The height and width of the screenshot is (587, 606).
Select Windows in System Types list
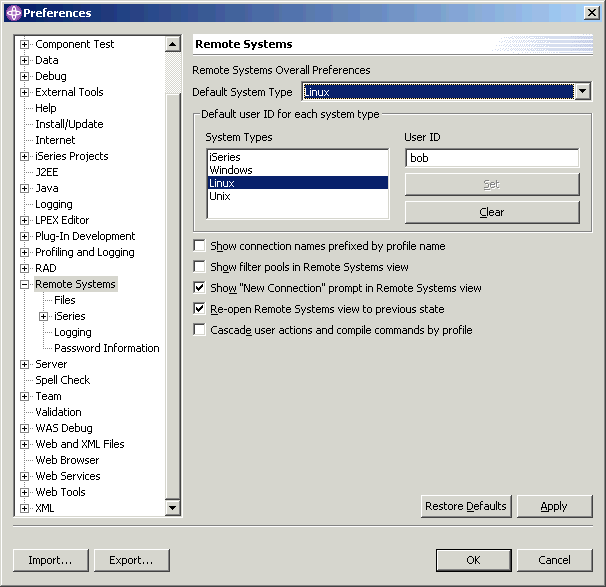coord(231,170)
